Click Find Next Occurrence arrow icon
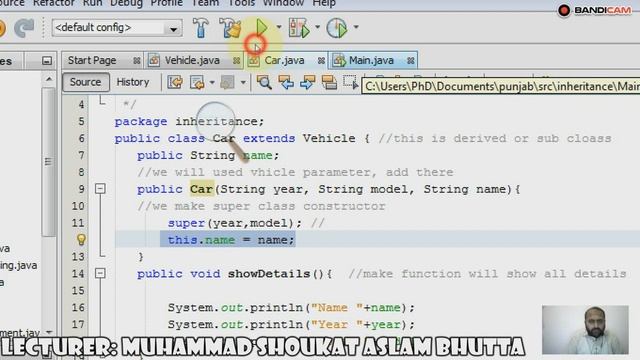The width and height of the screenshot is (640, 360). tap(307, 82)
